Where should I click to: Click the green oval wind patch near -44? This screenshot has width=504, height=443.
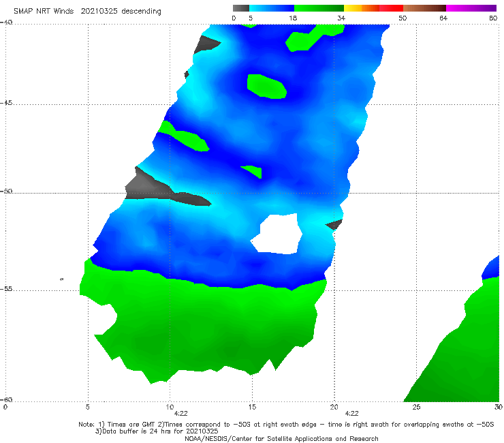(266, 86)
